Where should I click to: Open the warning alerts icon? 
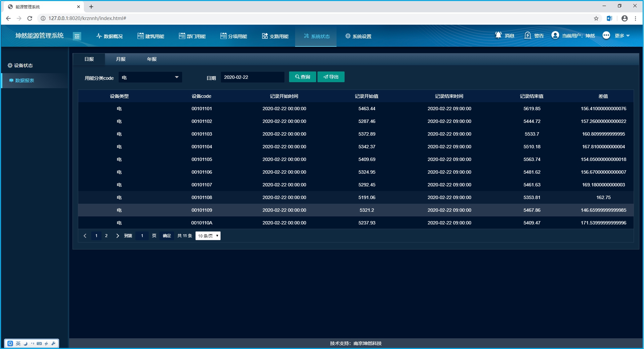pos(528,35)
